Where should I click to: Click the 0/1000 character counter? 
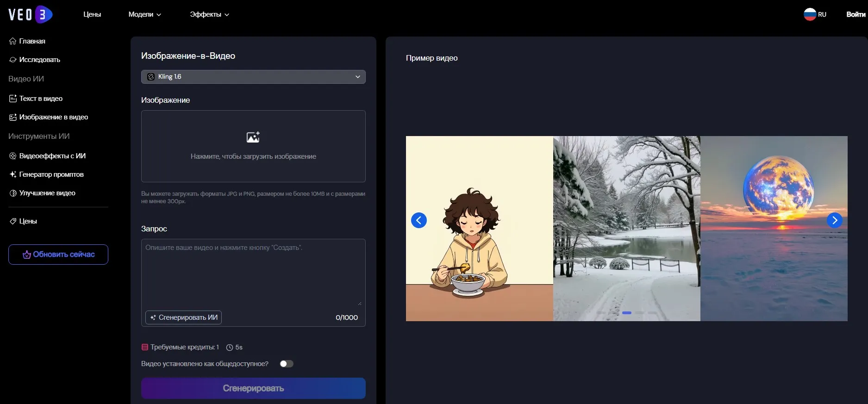tap(347, 317)
